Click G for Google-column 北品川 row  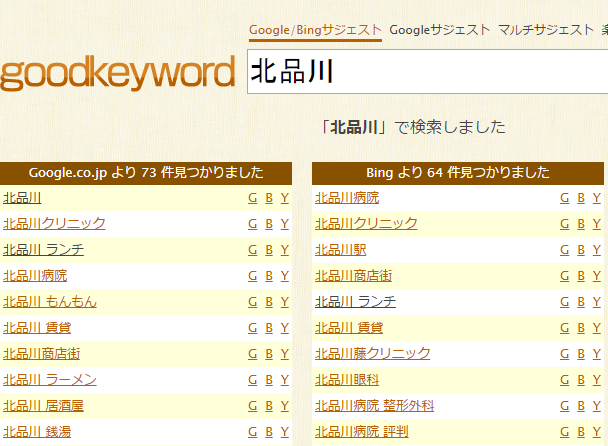252,198
